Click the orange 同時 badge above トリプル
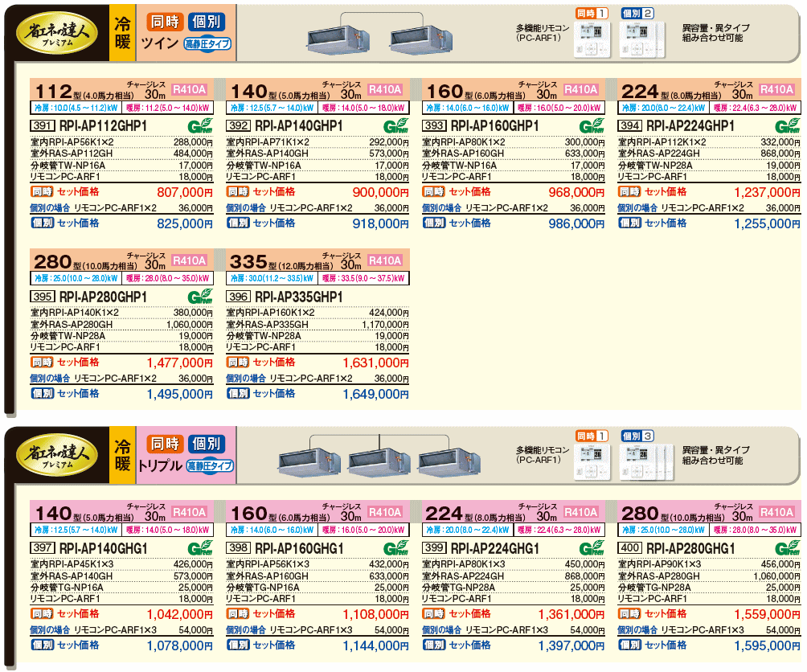Viewport: 807px width, 672px height. tap(166, 444)
